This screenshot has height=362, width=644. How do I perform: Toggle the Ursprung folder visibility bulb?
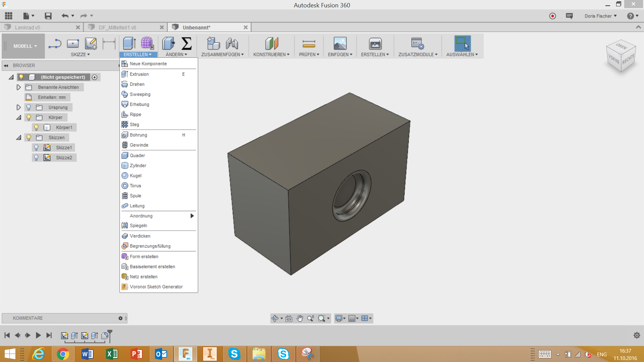[29, 107]
